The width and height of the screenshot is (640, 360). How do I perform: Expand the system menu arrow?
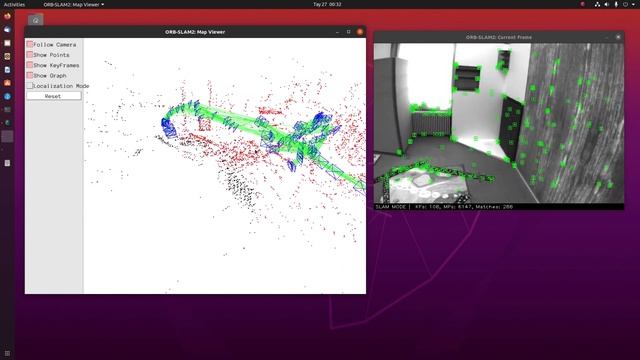[x=633, y=4]
